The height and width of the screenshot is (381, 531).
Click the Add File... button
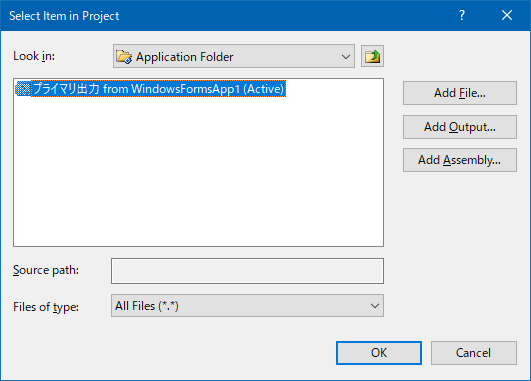pos(460,93)
